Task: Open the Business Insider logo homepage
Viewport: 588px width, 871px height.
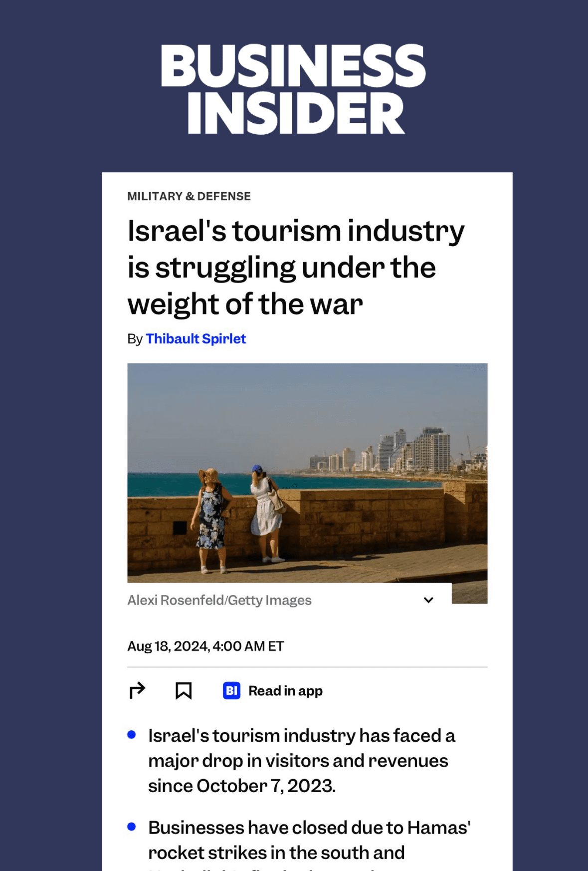Action: (x=293, y=89)
